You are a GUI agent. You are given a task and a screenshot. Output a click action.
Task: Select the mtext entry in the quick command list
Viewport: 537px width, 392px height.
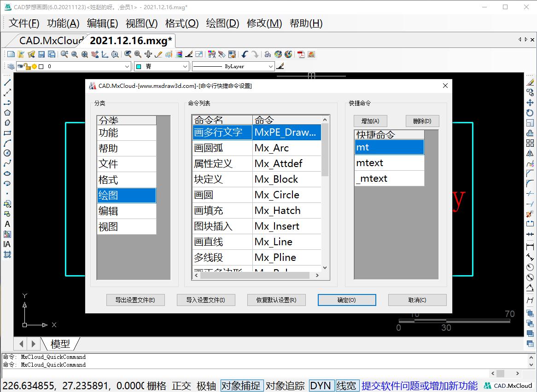point(389,163)
